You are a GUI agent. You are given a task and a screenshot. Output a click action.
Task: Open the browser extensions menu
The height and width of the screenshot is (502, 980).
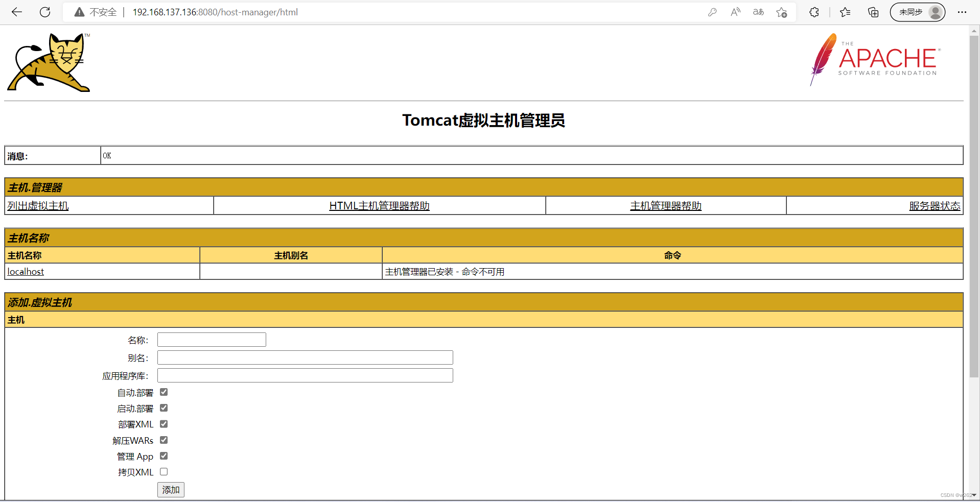(814, 12)
